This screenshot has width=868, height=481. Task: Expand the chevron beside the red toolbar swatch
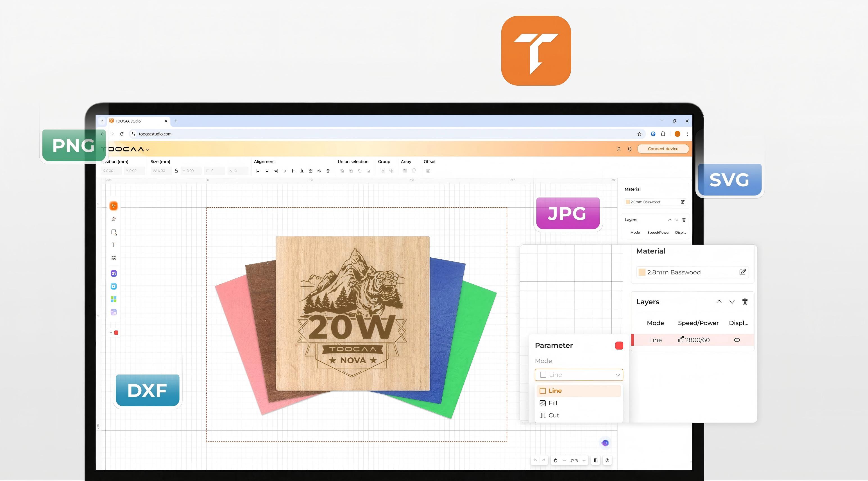tap(110, 332)
